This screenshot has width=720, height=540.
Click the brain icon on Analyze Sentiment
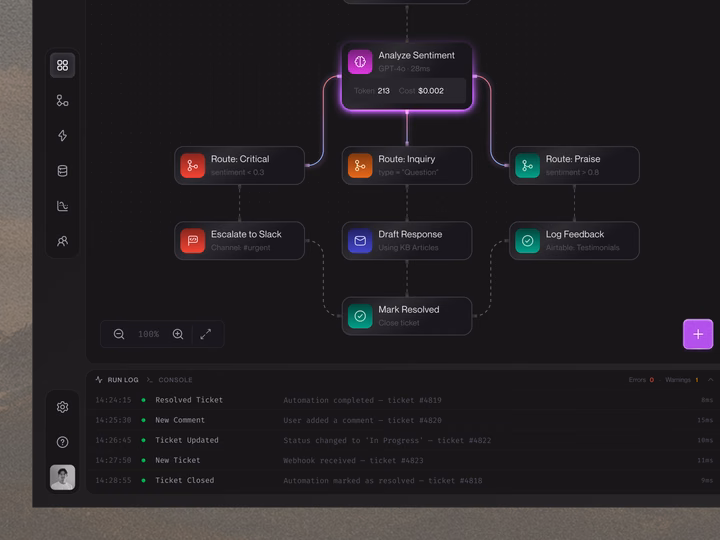360,62
